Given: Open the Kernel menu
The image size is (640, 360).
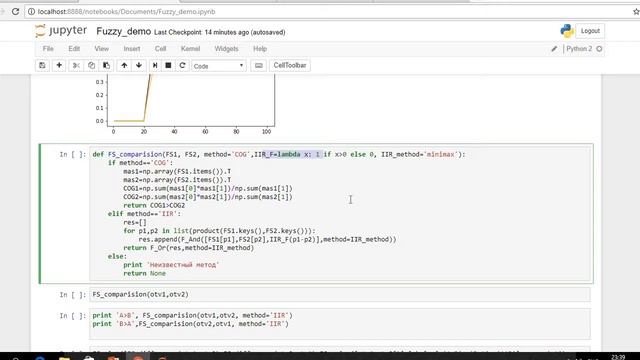Looking at the screenshot, I should [x=190, y=49].
